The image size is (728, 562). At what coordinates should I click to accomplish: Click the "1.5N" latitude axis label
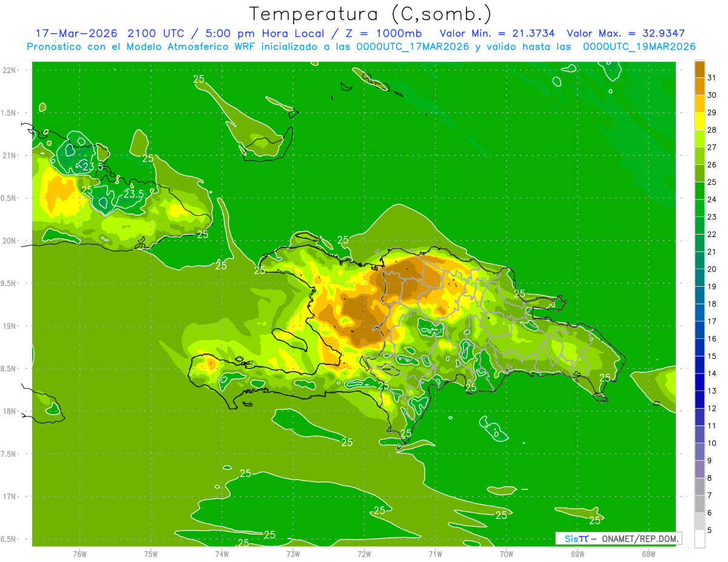click(9, 113)
